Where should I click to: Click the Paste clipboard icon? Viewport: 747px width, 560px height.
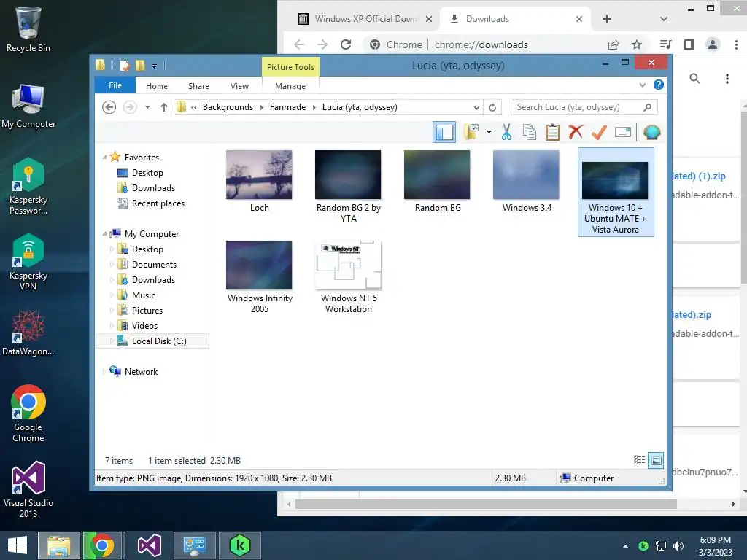click(x=553, y=132)
